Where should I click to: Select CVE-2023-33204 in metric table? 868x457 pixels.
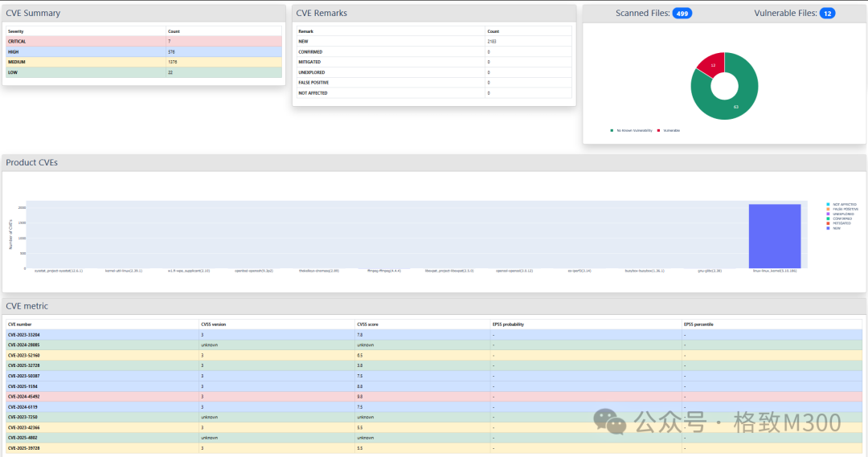pyautogui.click(x=434, y=335)
